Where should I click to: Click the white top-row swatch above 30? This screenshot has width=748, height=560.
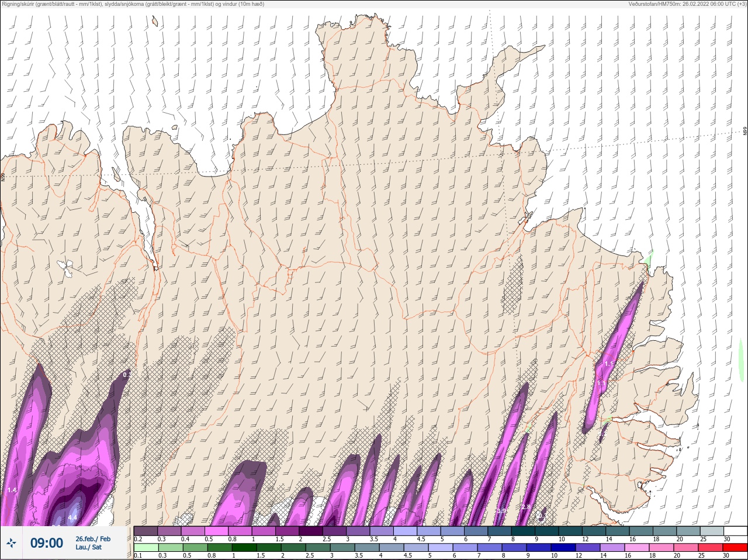[735, 531]
